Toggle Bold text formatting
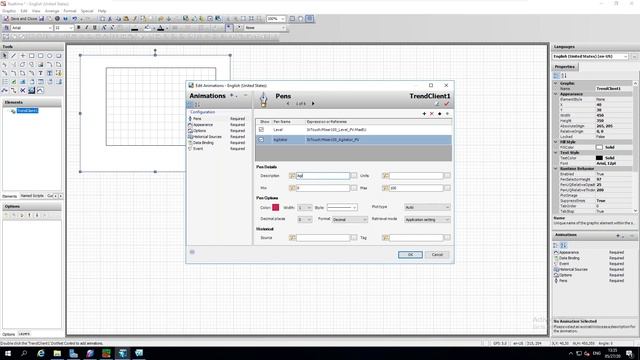Image resolution: width=640 pixels, height=360 pixels. point(78,28)
